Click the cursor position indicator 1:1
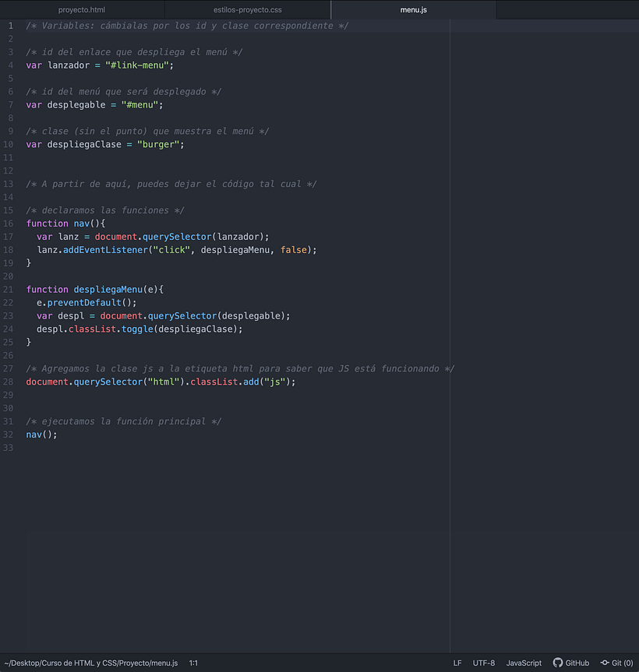Screen dimensions: 639x672 tap(193, 663)
